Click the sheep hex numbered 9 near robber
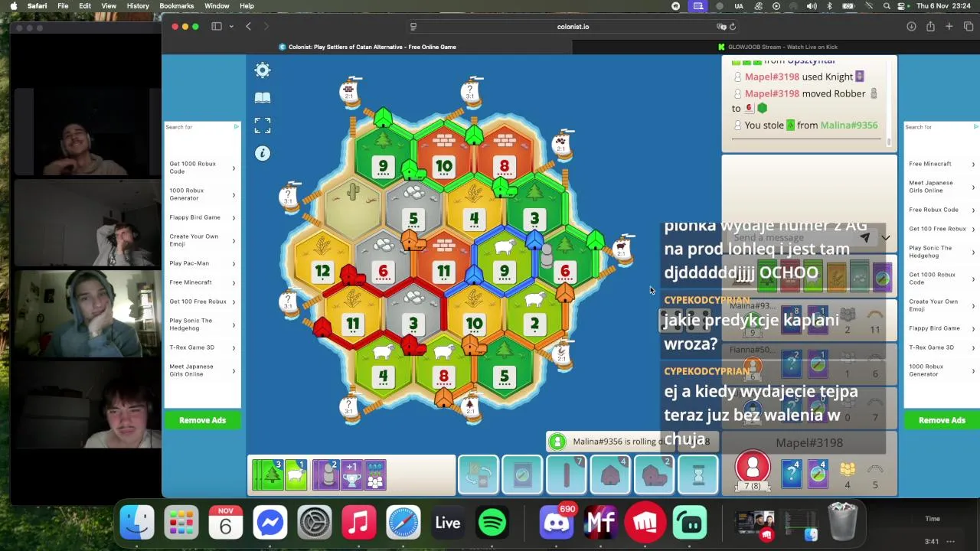980x551 pixels. point(505,260)
